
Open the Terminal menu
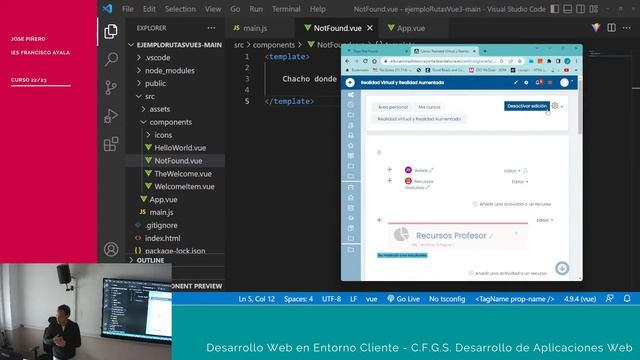286,9
